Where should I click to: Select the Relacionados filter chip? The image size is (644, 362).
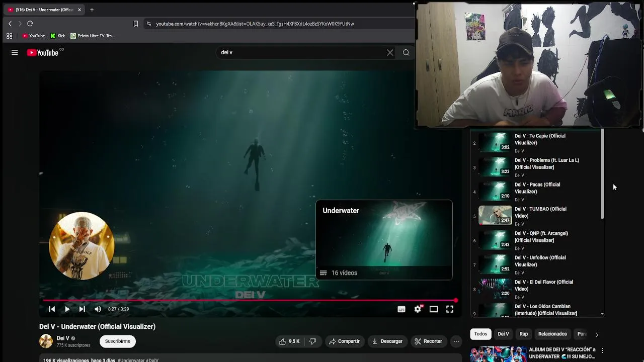[x=552, y=334]
